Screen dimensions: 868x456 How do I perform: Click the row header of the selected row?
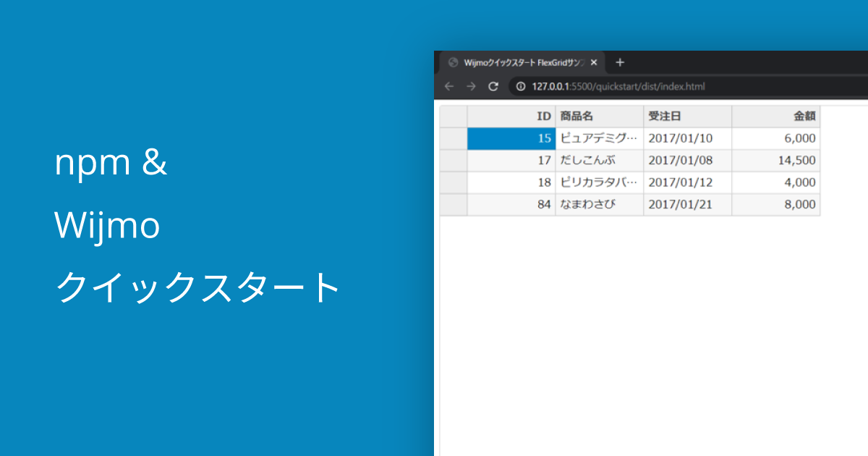453,138
